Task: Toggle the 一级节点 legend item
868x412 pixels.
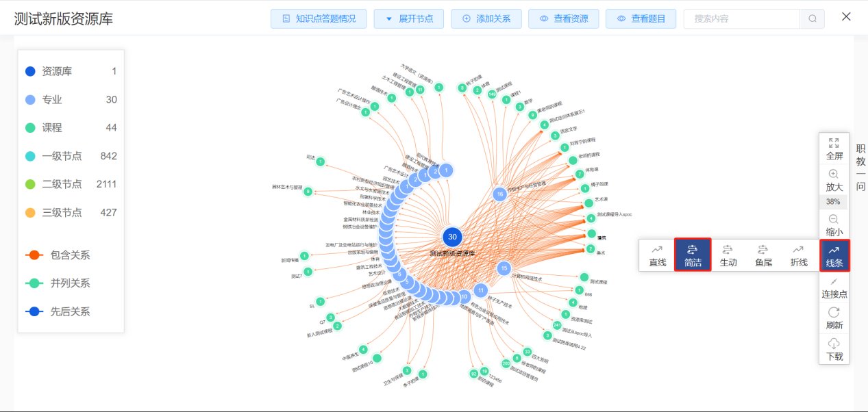Action: point(62,156)
